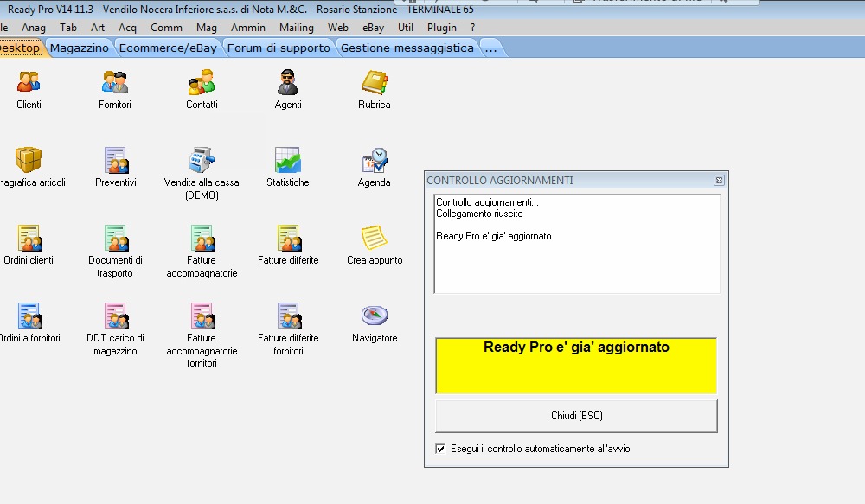Open the Agenda icon
865x504 pixels.
(x=374, y=160)
